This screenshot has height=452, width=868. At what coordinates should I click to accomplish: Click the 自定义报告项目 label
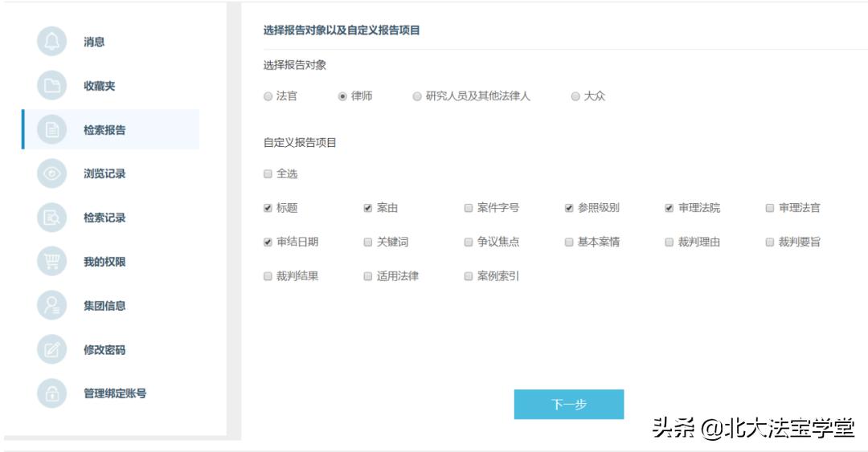pos(300,143)
